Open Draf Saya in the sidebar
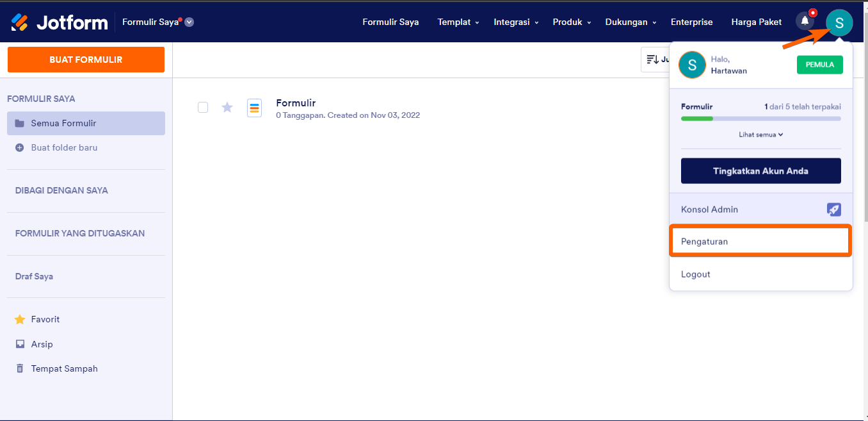The image size is (868, 421). pos(34,276)
